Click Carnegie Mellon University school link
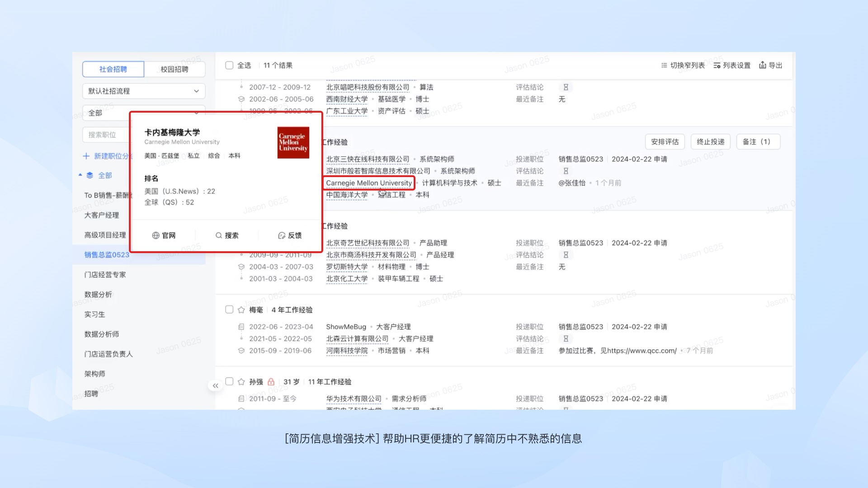 tap(369, 183)
